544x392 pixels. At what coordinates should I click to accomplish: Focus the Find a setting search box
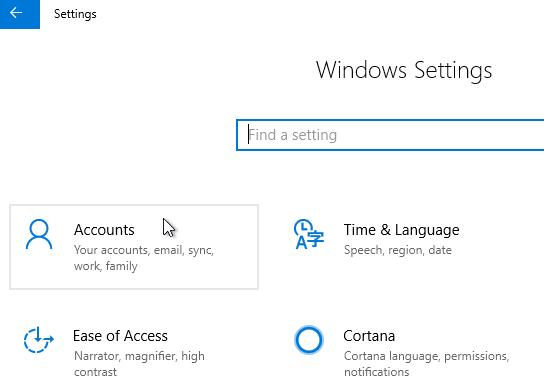(390, 135)
